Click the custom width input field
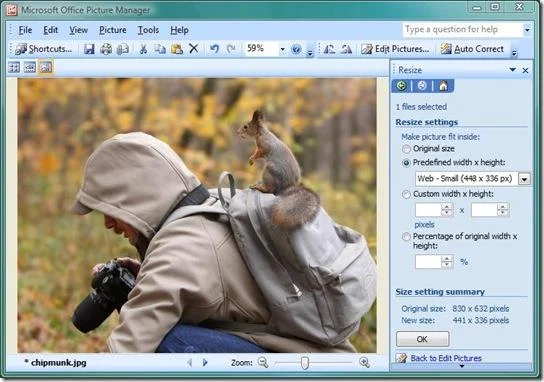 click(428, 210)
